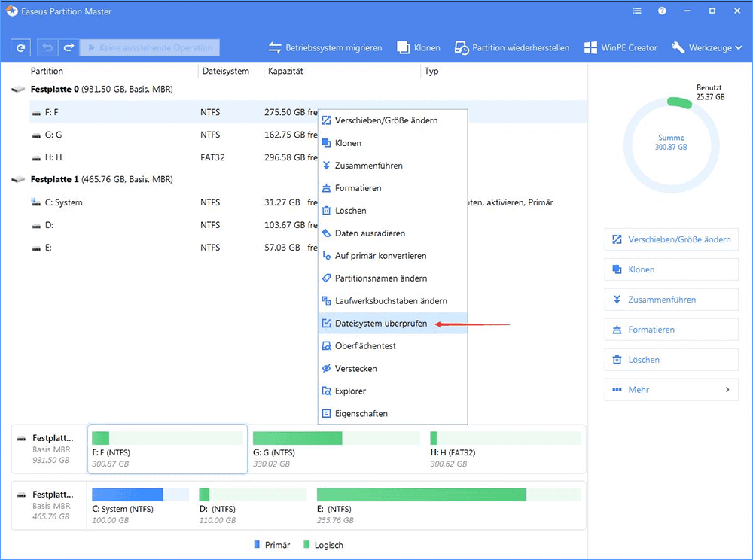This screenshot has height=560, width=753.
Task: Select E: (NTFS) 255.76 GB block
Action: click(x=449, y=506)
